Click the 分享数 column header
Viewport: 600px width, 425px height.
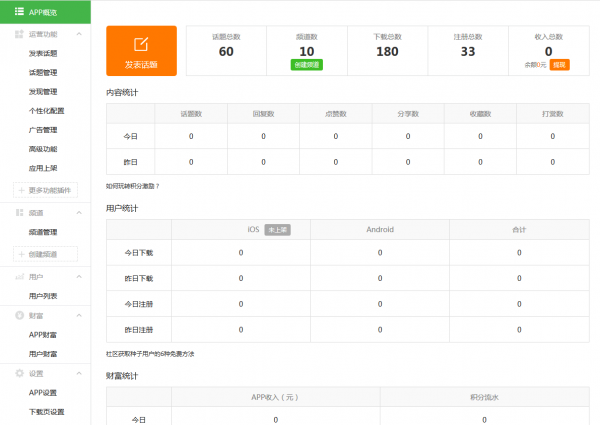click(408, 114)
